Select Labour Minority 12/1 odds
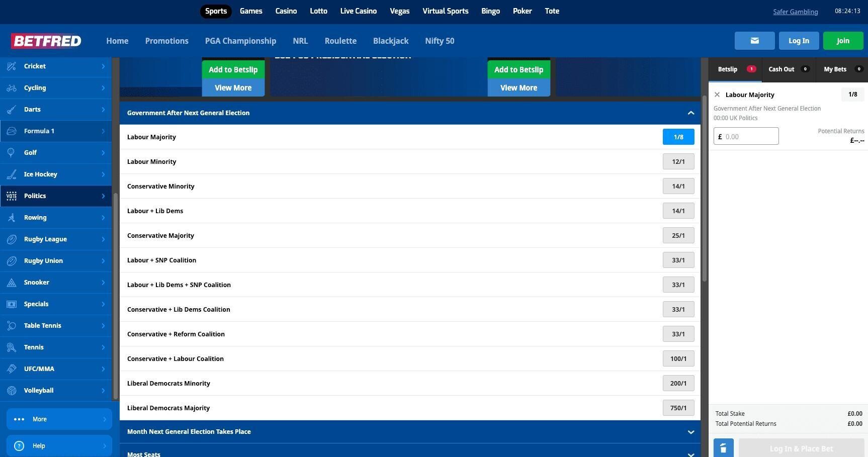This screenshot has width=868, height=457. tap(678, 161)
